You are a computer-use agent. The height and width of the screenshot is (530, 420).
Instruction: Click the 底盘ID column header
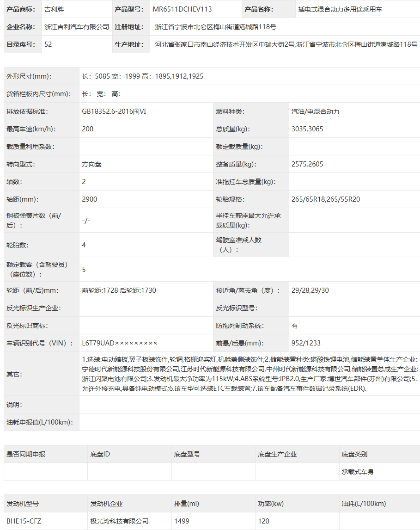coord(100,454)
